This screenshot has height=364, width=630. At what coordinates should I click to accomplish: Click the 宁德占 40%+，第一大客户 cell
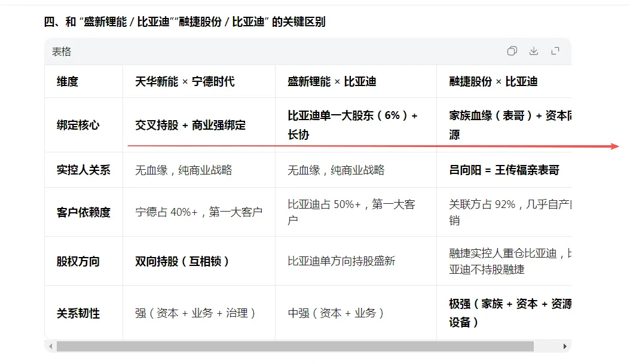tap(199, 212)
